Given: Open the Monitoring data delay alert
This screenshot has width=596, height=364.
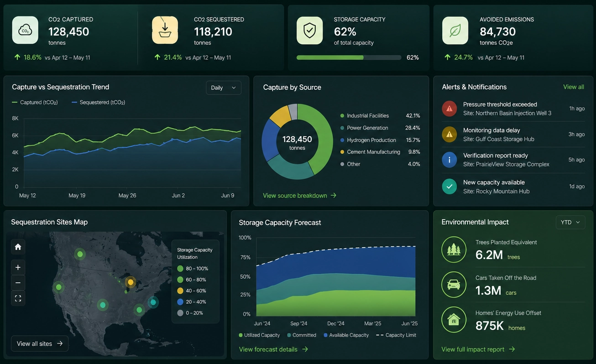Looking at the screenshot, I should click(x=513, y=134).
